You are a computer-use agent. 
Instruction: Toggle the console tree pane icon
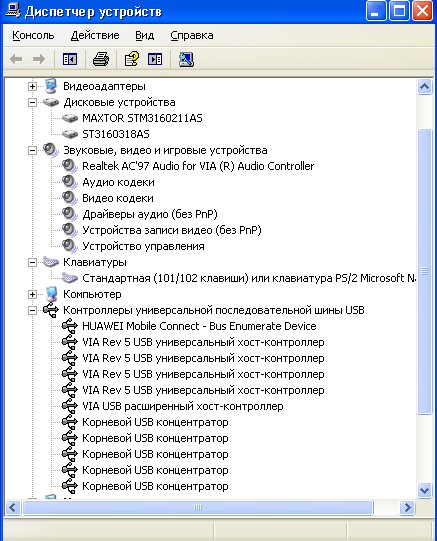point(70,59)
